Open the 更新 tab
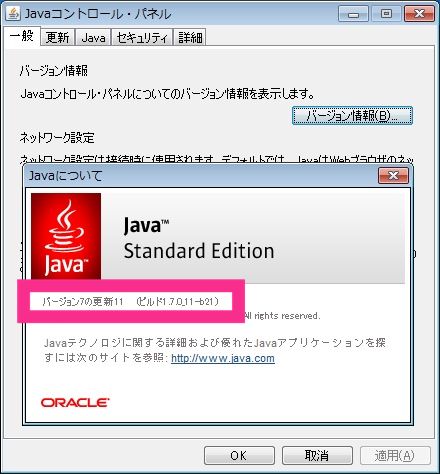 pyautogui.click(x=58, y=37)
